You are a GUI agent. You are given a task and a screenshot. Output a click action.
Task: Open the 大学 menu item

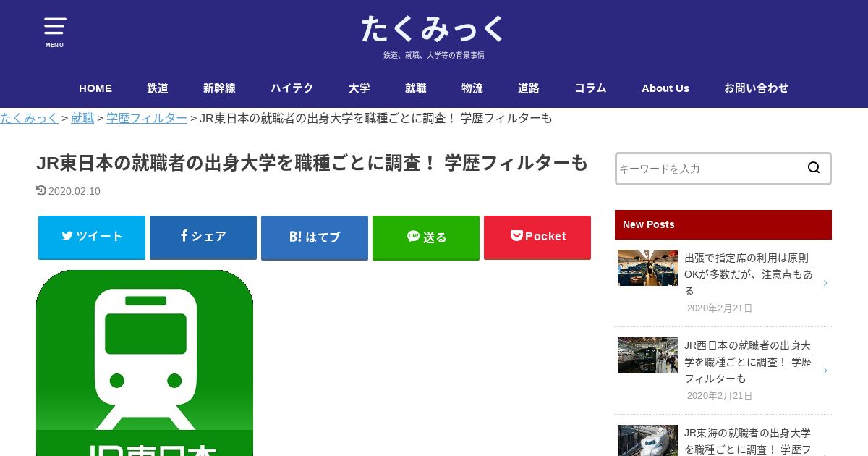[359, 88]
